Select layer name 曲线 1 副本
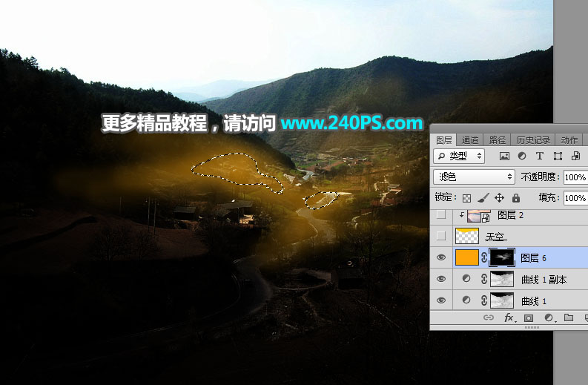Screen dimensions: 588x385 544,280
